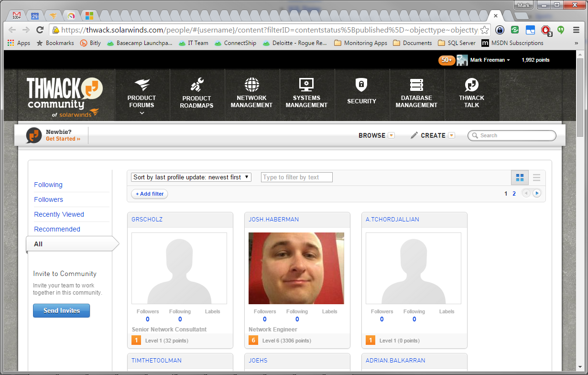Viewport: 588px width, 375px height.
Task: Click the Level 6 badge icon
Action: pos(253,341)
